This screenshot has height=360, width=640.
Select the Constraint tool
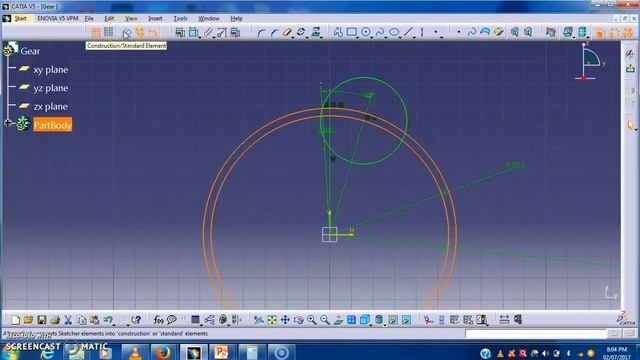193,32
